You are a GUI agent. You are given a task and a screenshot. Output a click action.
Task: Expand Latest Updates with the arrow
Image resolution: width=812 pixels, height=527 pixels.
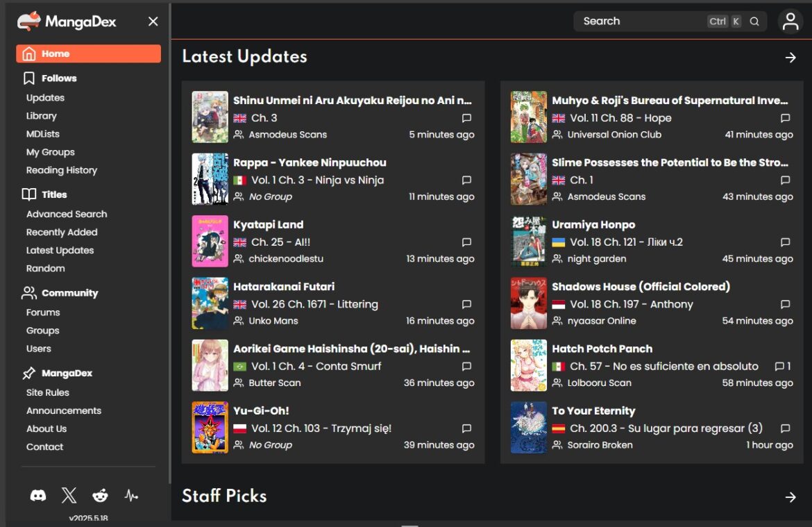pos(790,58)
